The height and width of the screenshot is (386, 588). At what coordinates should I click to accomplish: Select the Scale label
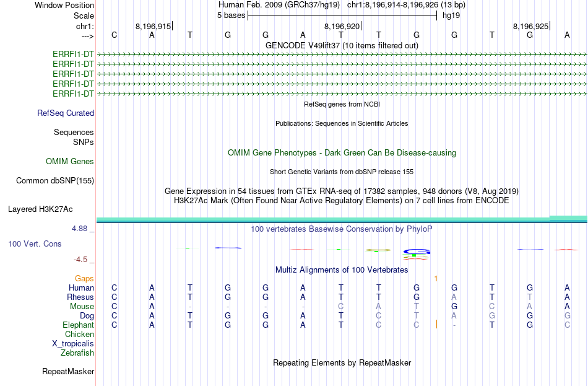84,15
